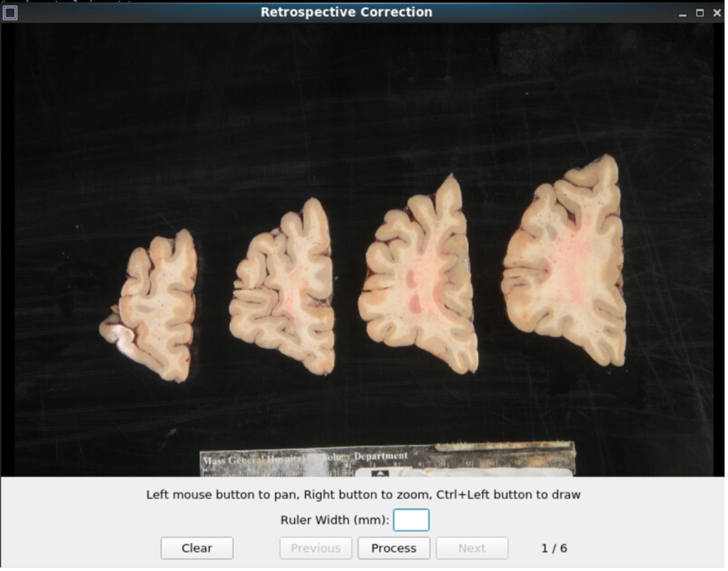Click the window menu icon in title bar
Image resolution: width=728 pixels, height=571 pixels.
pos(10,12)
